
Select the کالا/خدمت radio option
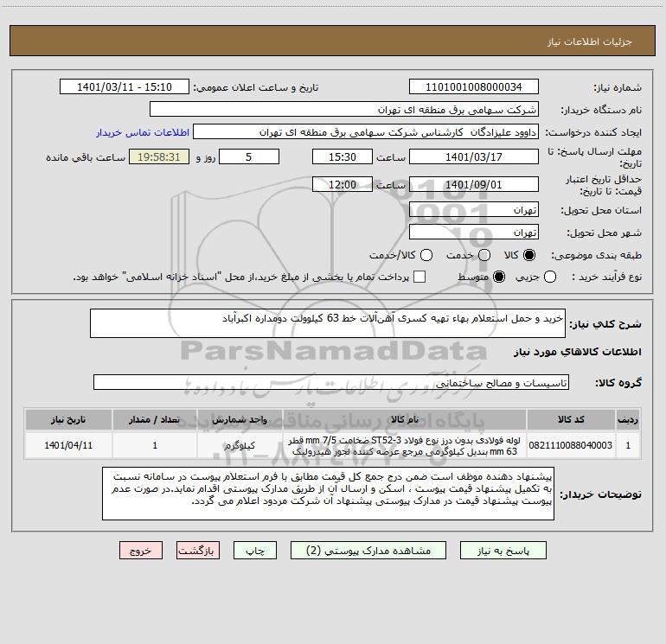[x=426, y=255]
